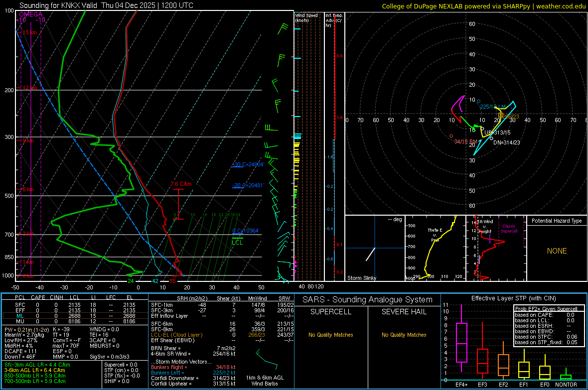Click the 'DN=314/23' hodograph label
Viewport: 588px width, 390px height.
coord(506,143)
